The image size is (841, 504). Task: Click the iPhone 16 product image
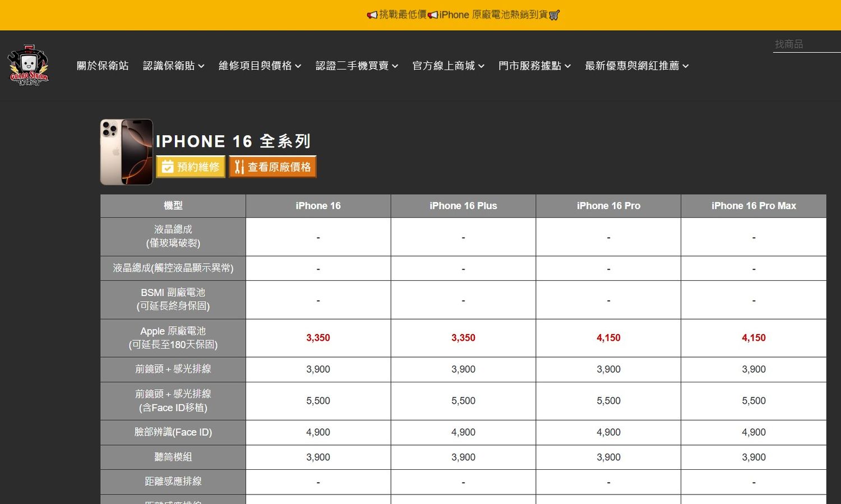click(127, 152)
